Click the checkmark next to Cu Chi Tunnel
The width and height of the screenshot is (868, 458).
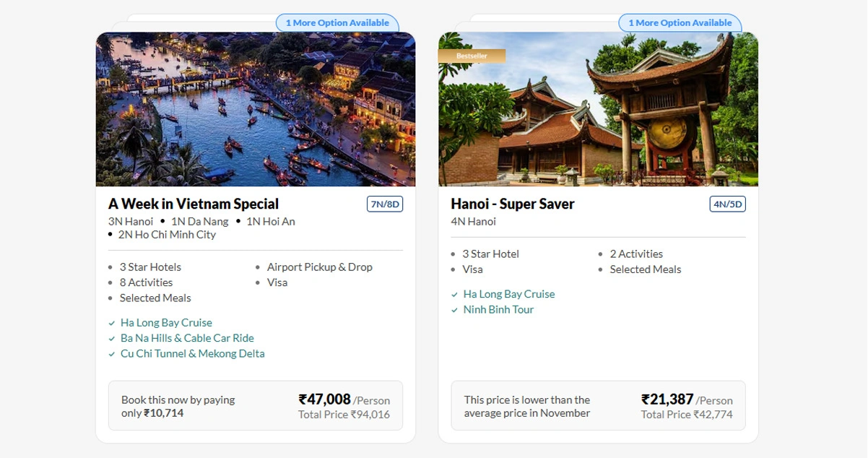click(112, 354)
